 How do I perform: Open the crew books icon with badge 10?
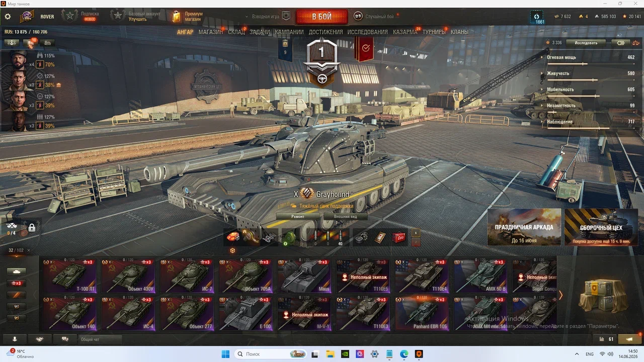(x=30, y=43)
